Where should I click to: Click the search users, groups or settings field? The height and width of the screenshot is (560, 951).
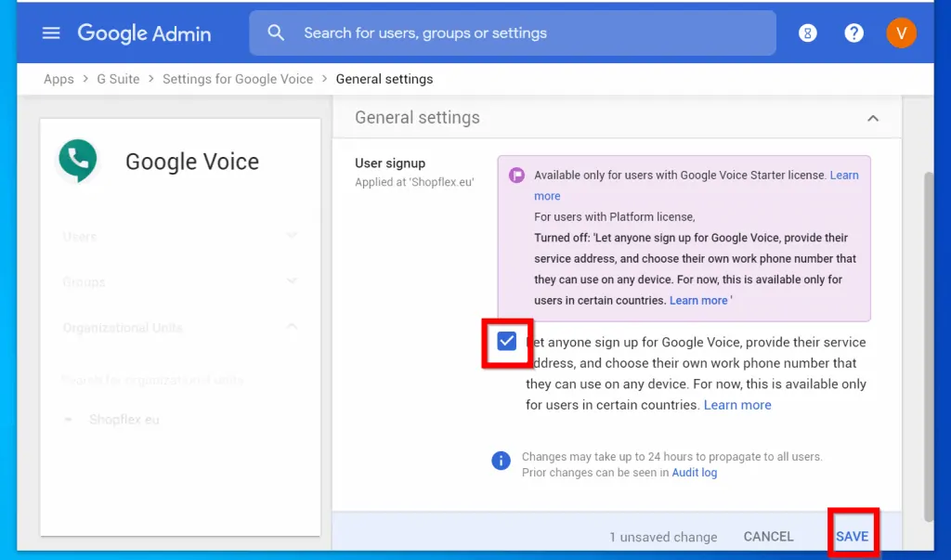pos(520,33)
